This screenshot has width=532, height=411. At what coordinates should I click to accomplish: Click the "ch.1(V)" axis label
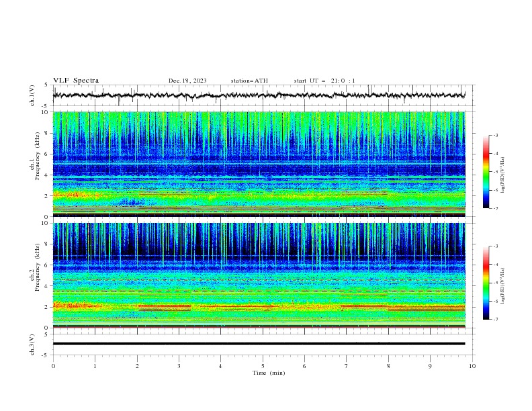coord(32,95)
